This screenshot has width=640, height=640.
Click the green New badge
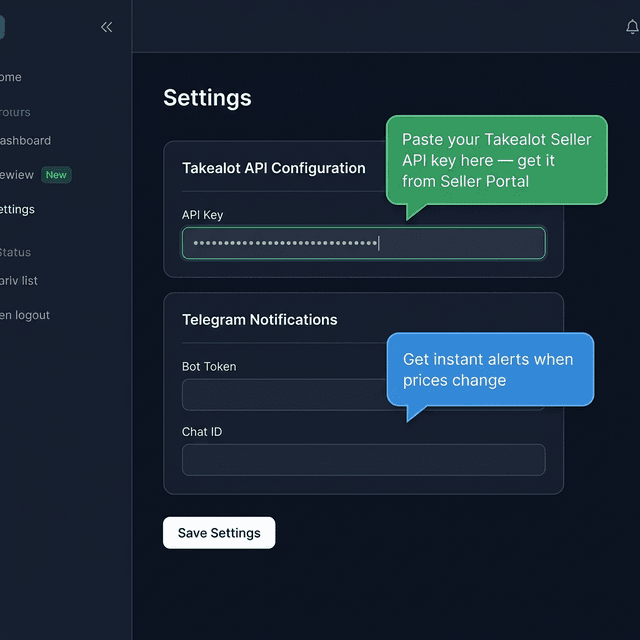(x=56, y=175)
